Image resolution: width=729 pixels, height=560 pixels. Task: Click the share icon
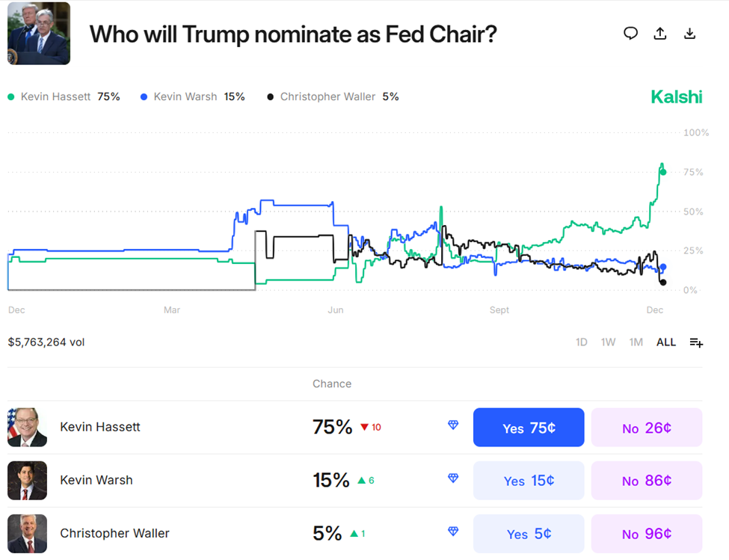(659, 33)
